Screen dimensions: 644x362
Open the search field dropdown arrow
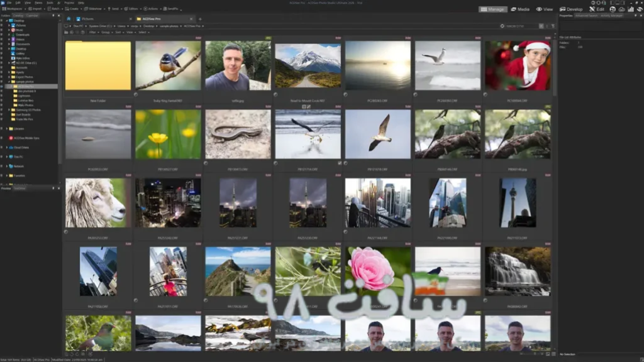[x=541, y=26]
